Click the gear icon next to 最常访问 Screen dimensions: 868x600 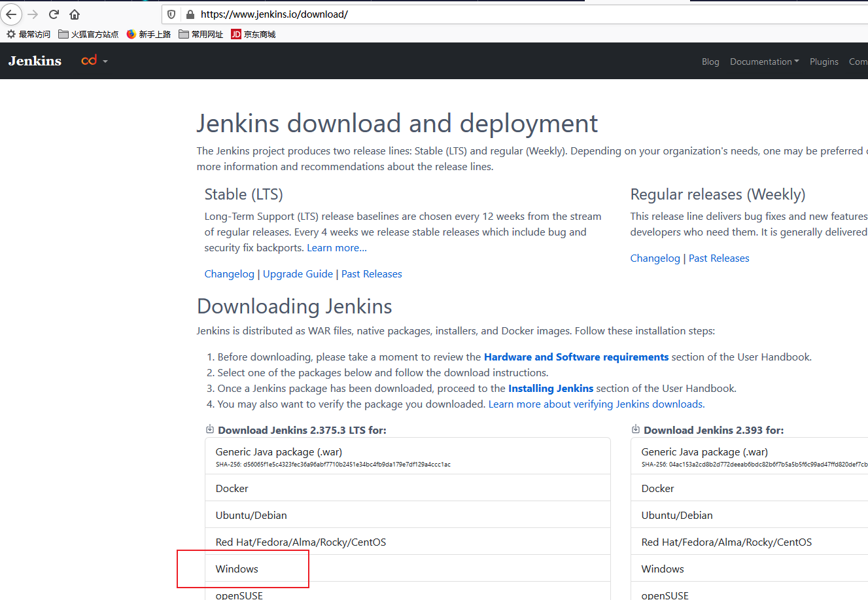pos(10,34)
